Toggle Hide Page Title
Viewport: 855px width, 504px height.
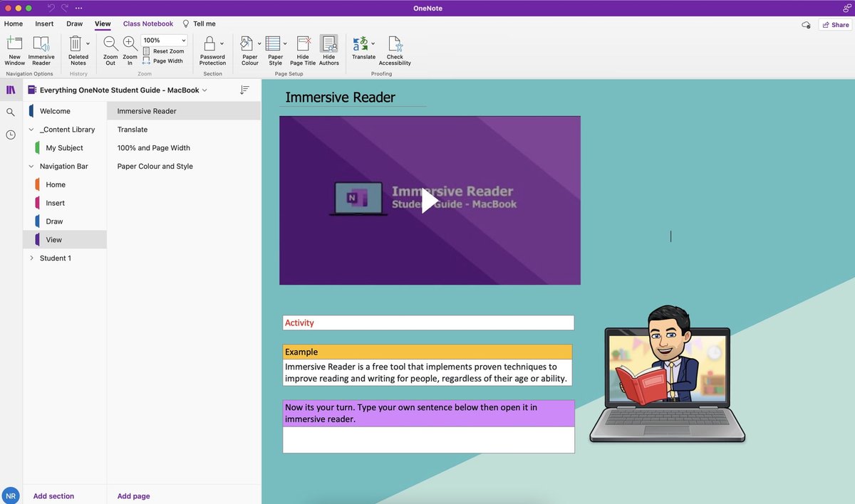pyautogui.click(x=303, y=51)
